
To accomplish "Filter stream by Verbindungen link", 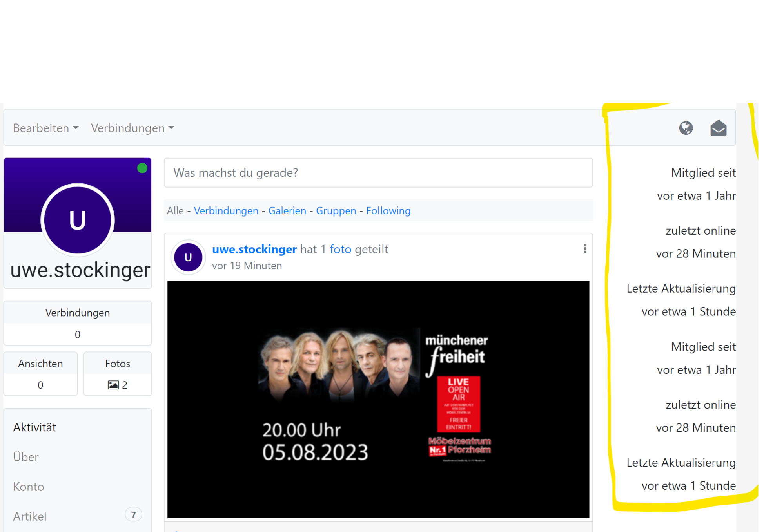I will pyautogui.click(x=226, y=211).
